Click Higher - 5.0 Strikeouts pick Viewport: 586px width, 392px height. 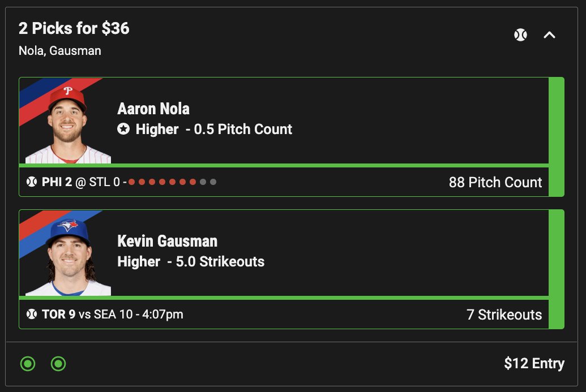click(191, 261)
